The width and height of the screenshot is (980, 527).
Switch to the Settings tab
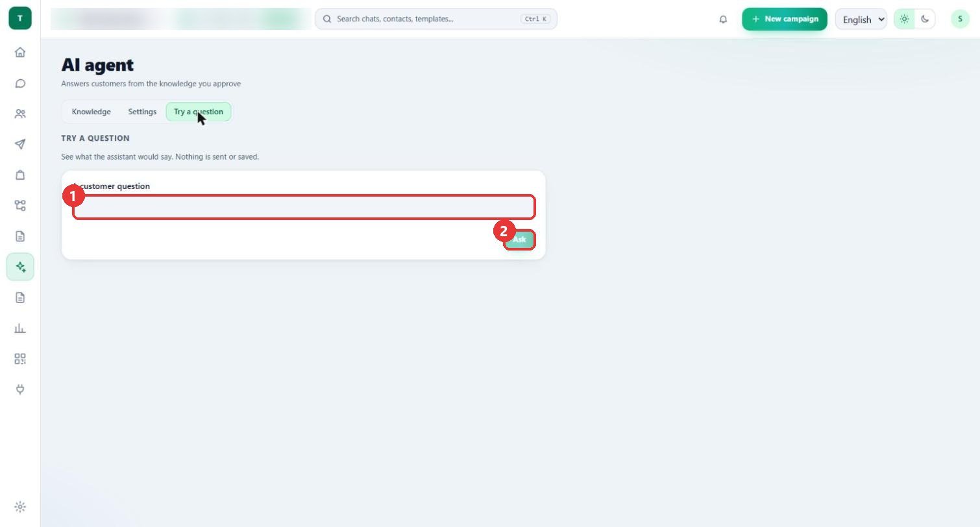pos(142,112)
